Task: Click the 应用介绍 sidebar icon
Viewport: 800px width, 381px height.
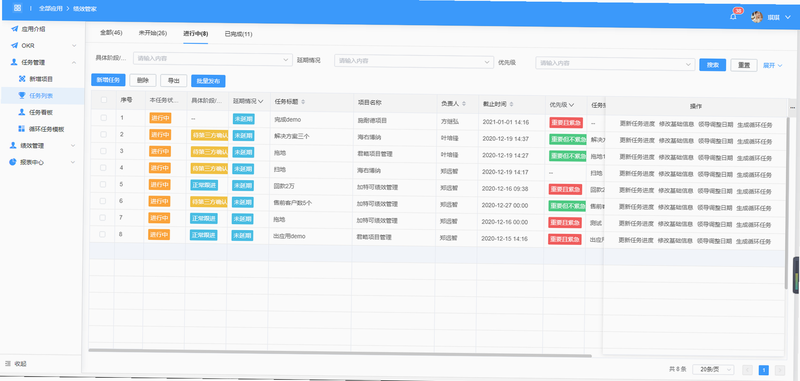Action: click(14, 29)
